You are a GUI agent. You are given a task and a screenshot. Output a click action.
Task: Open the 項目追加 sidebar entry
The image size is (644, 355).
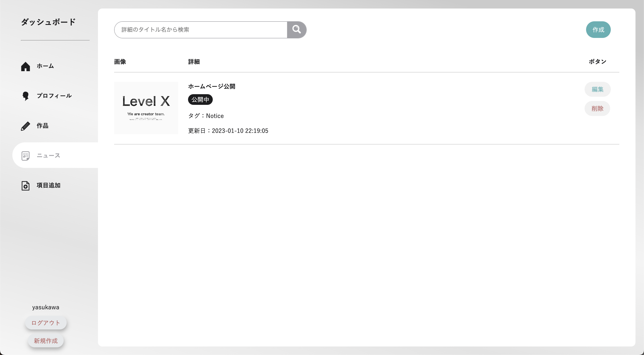[x=49, y=185]
